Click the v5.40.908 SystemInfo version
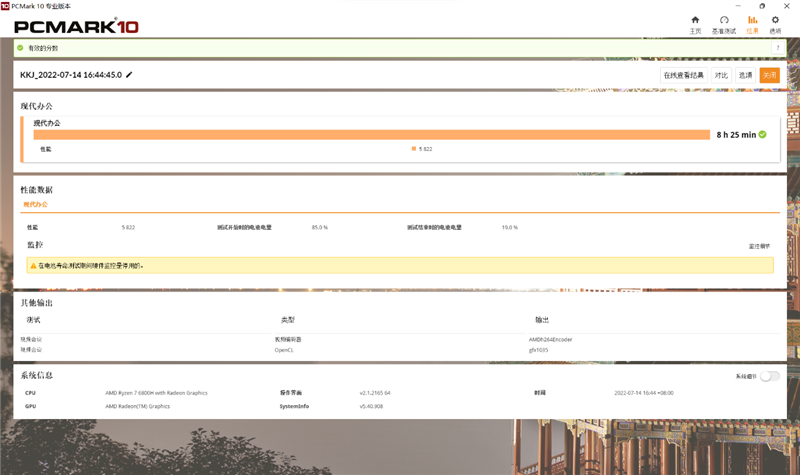The width and height of the screenshot is (800, 475). point(371,407)
